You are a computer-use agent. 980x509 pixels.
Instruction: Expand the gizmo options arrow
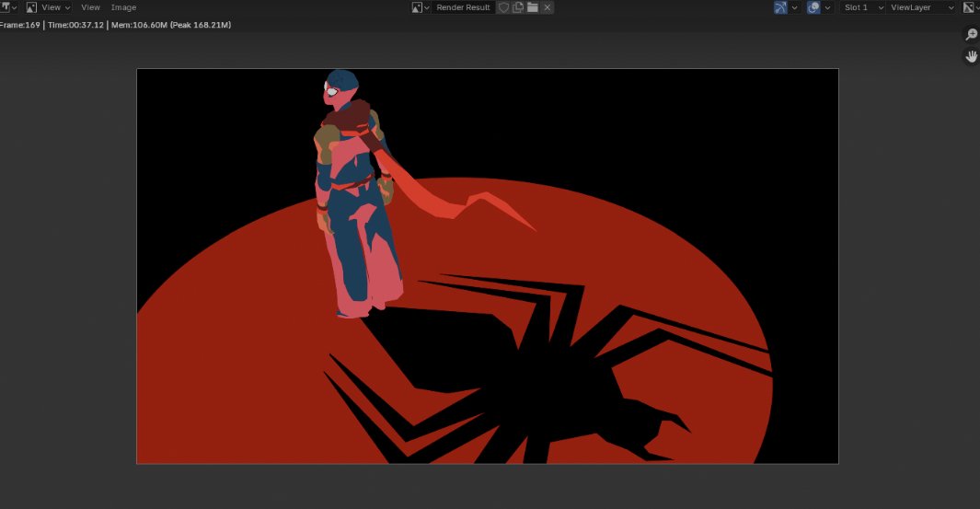794,7
